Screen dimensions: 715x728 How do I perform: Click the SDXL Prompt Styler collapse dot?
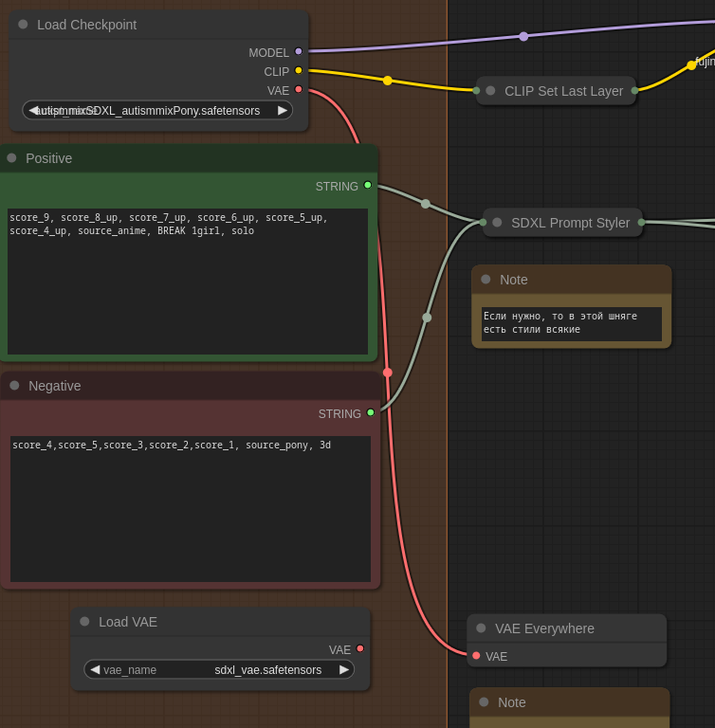(497, 223)
